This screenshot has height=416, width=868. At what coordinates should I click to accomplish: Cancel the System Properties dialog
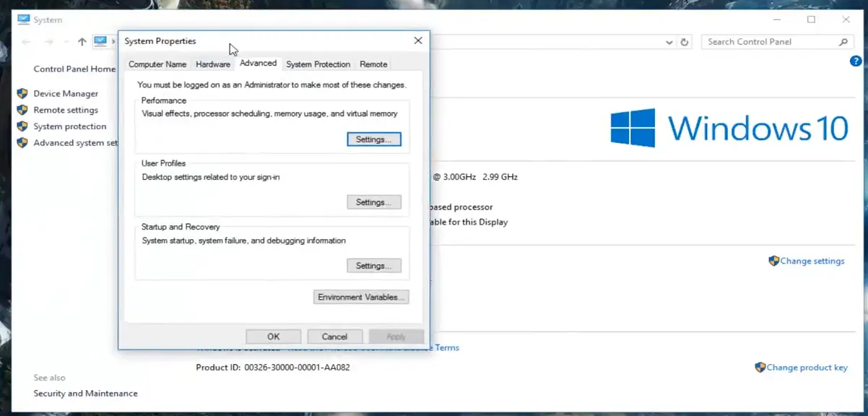(x=334, y=337)
